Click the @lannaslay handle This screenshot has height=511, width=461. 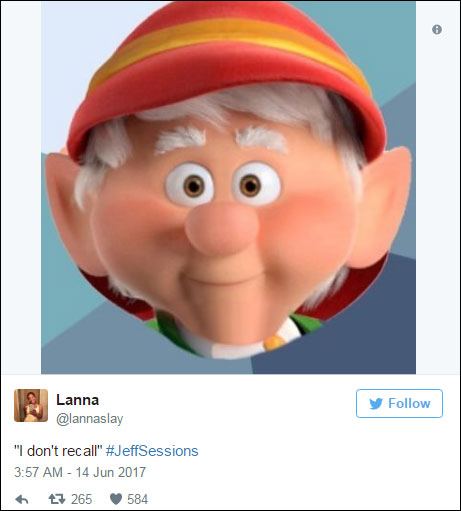coord(90,419)
